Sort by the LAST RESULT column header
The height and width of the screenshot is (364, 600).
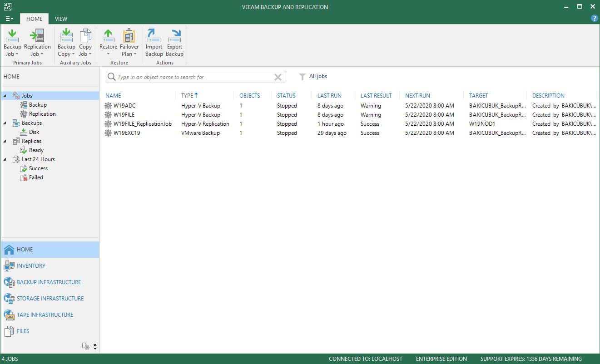[376, 96]
